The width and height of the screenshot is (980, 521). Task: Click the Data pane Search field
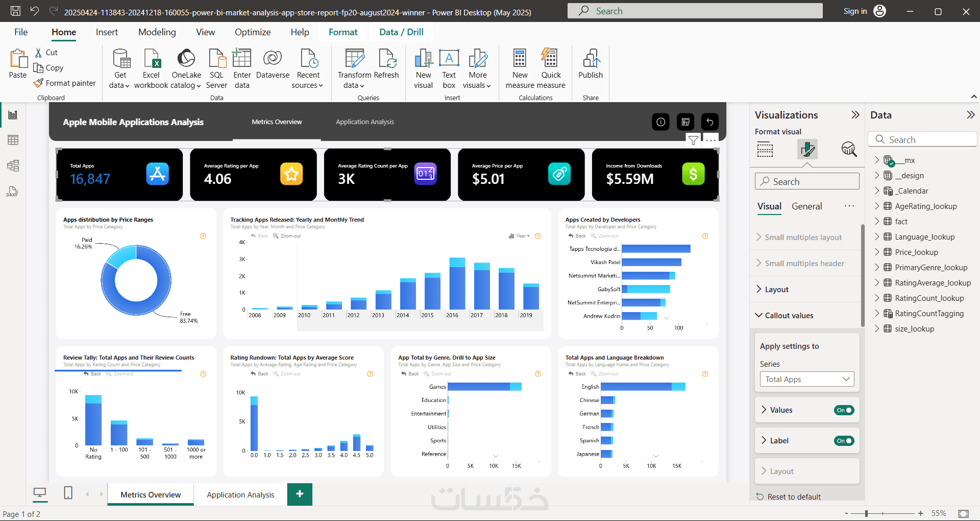coord(922,139)
